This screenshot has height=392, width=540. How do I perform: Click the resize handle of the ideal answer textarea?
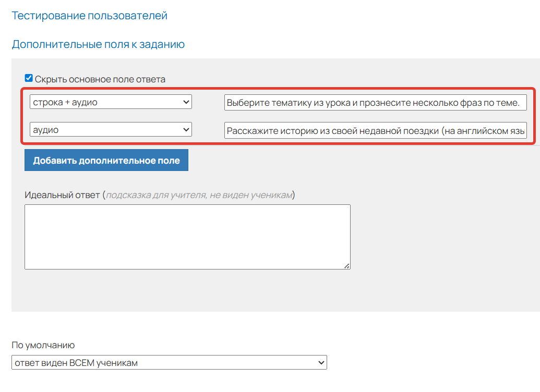point(347,266)
